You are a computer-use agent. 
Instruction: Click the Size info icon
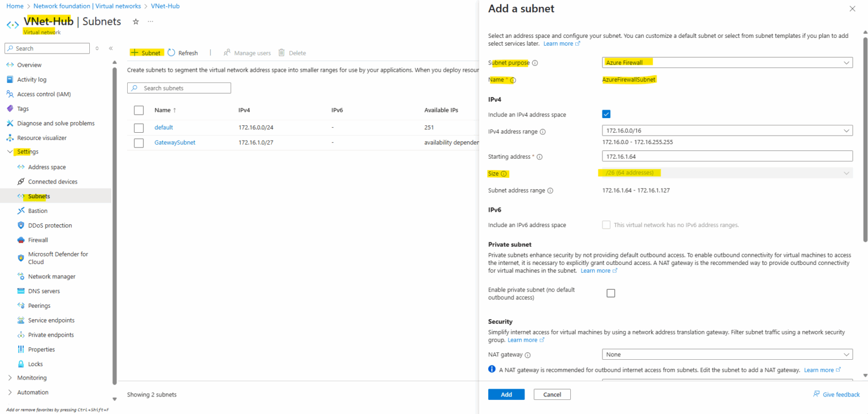pyautogui.click(x=504, y=174)
